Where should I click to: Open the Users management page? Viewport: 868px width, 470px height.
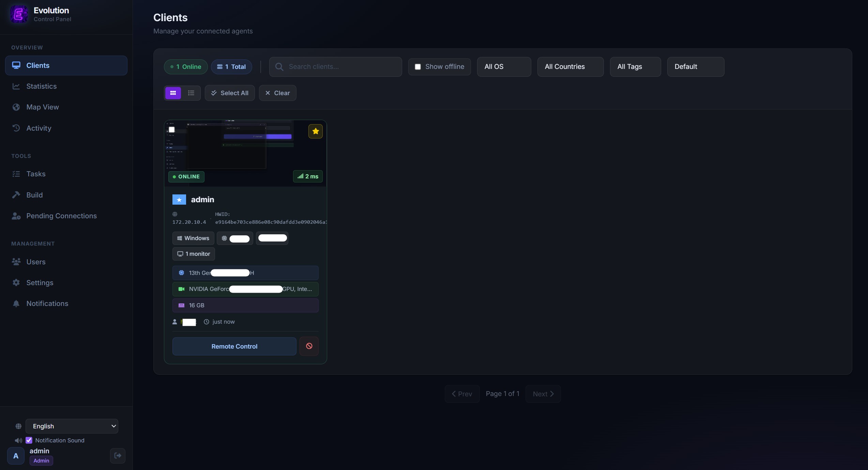pyautogui.click(x=66, y=262)
